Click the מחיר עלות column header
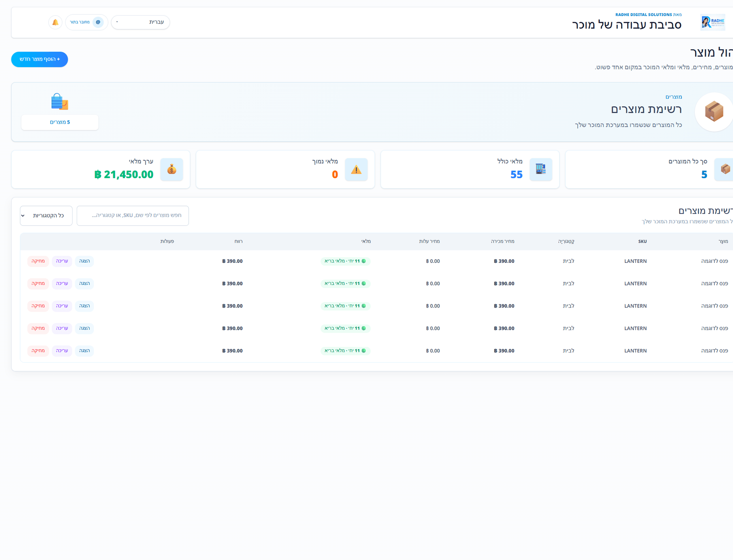Image resolution: width=733 pixels, height=560 pixels. click(429, 241)
